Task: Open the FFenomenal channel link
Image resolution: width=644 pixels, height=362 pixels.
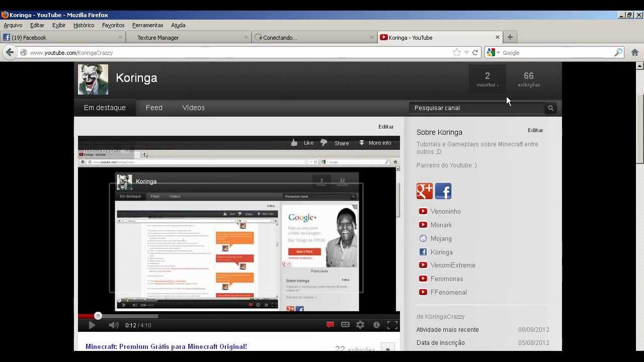Action: [449, 293]
